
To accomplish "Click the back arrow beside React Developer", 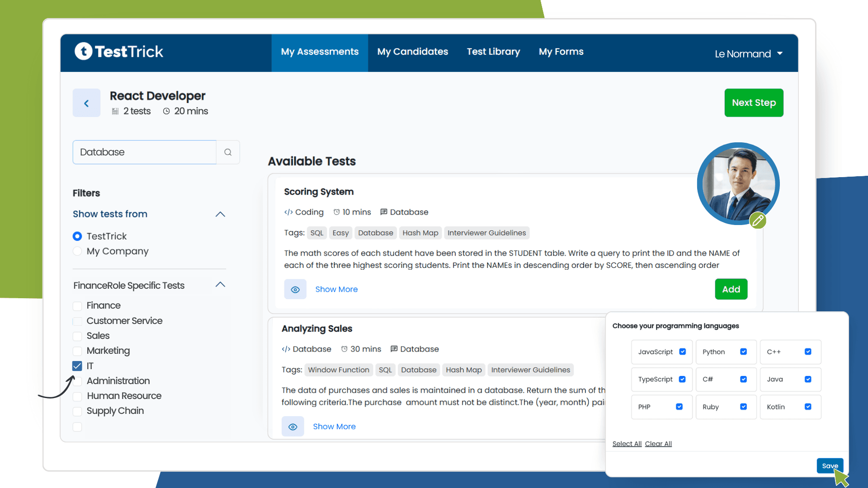I will [86, 103].
